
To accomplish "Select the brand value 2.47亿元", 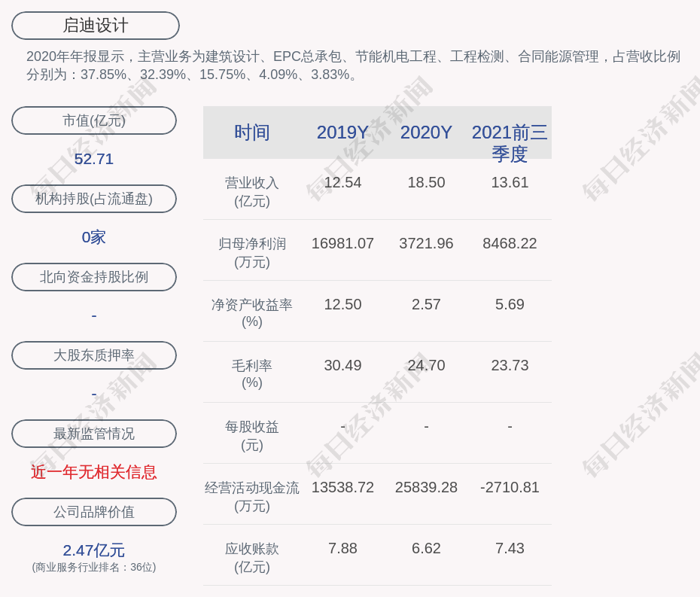I will 94,550.
